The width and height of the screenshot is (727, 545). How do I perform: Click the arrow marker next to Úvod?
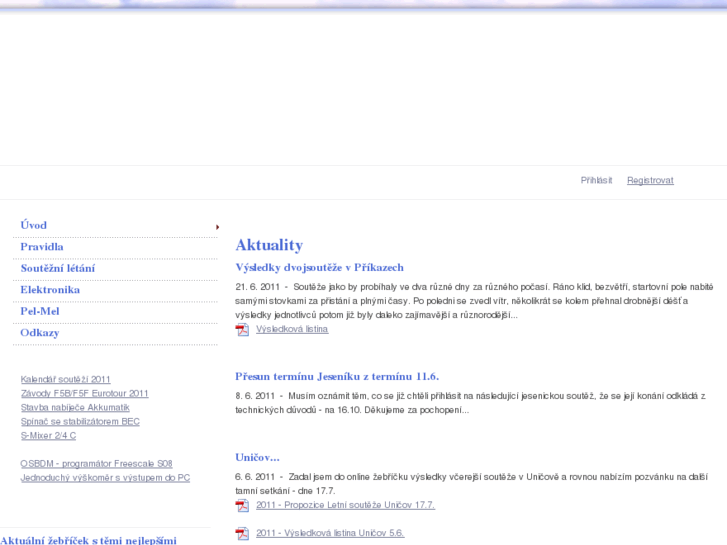click(217, 227)
